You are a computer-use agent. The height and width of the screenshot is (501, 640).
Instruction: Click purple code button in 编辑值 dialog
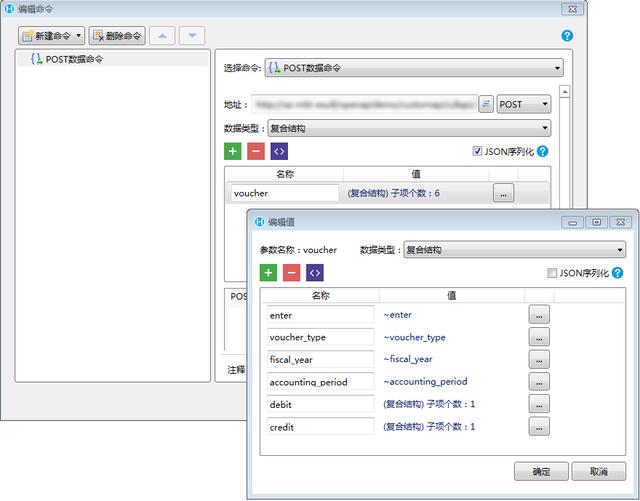tap(315, 273)
